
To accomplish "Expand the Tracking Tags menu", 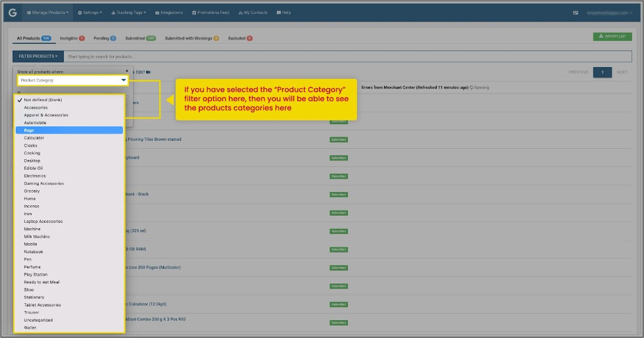I will pyautogui.click(x=128, y=12).
